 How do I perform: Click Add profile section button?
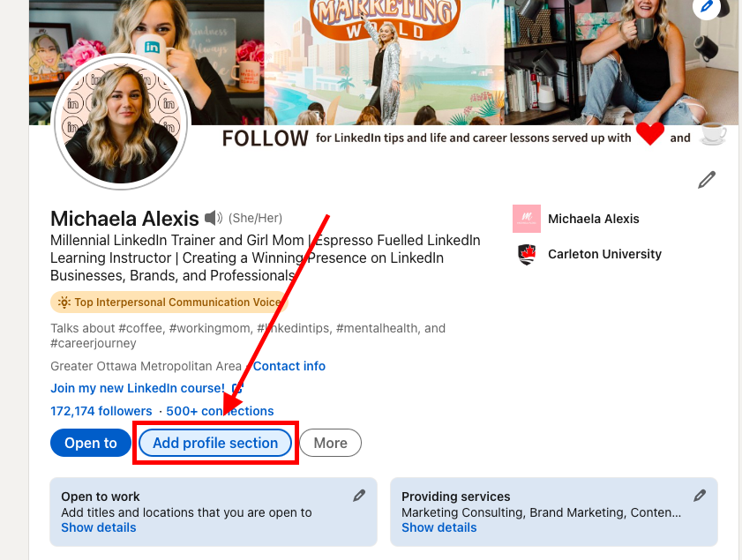coord(215,443)
